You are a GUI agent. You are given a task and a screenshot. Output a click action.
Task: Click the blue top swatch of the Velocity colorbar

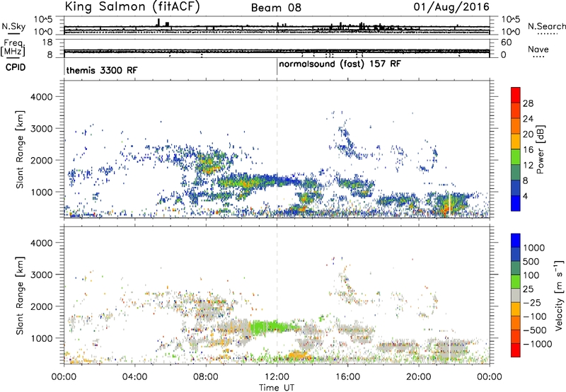click(x=516, y=241)
